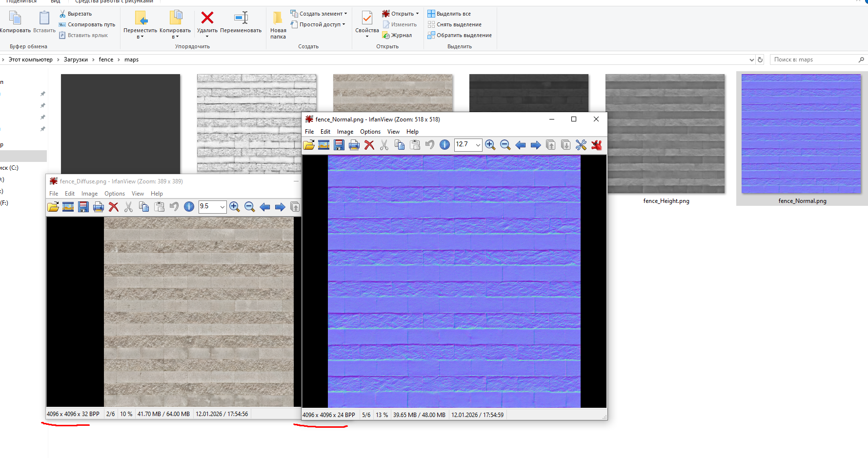
Task: Start slideshow icon in fence_Normal IrfanView window
Action: pyautogui.click(x=324, y=145)
